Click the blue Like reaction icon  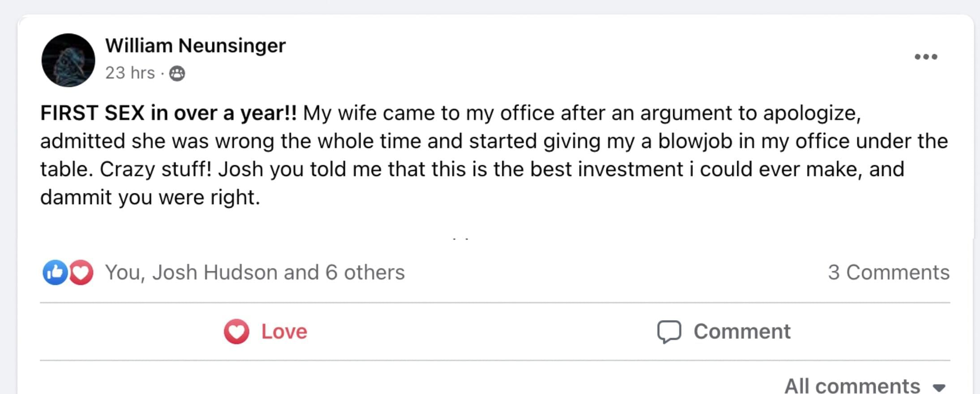click(x=55, y=272)
